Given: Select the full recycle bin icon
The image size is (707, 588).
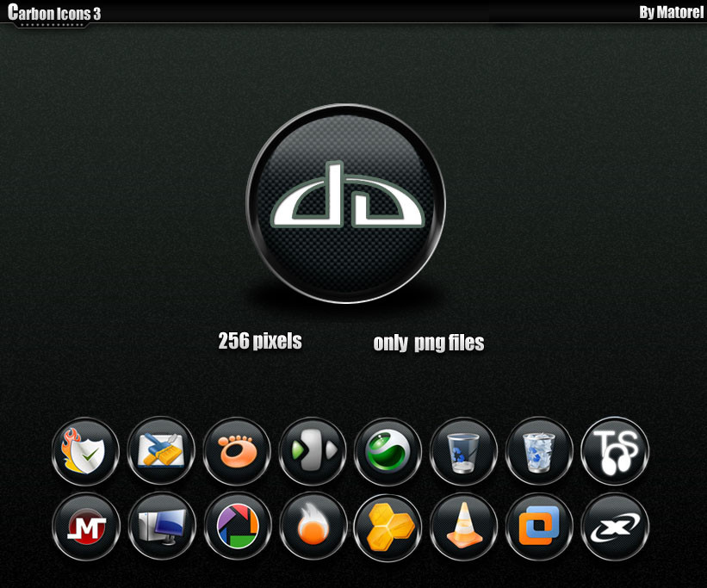Looking at the screenshot, I should click(539, 451).
